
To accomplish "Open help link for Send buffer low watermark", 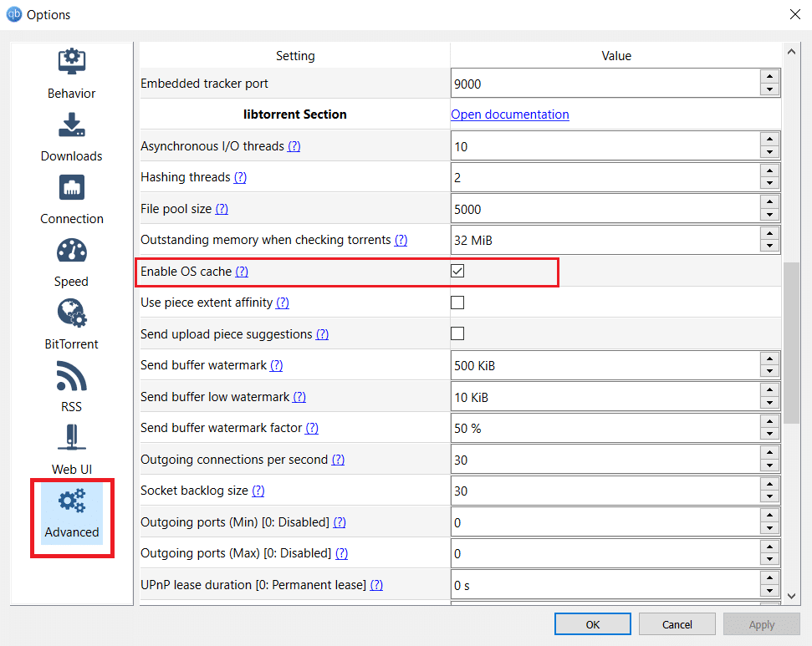I will coord(299,396).
